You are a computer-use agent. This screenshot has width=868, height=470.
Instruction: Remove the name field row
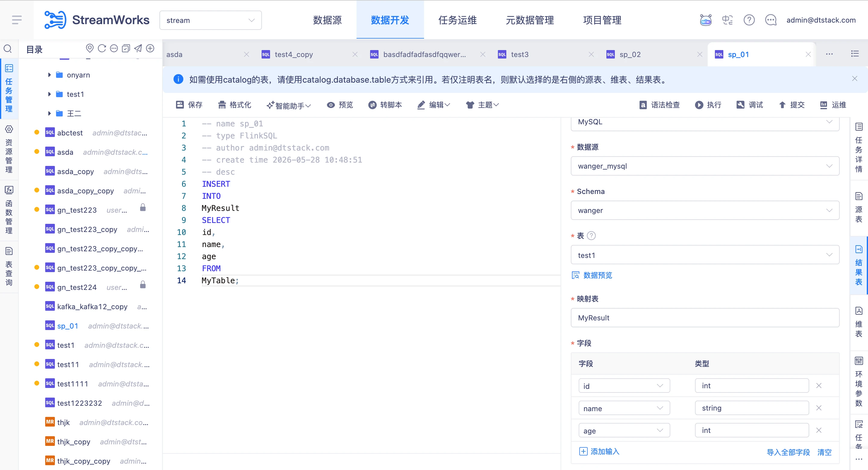tap(819, 408)
